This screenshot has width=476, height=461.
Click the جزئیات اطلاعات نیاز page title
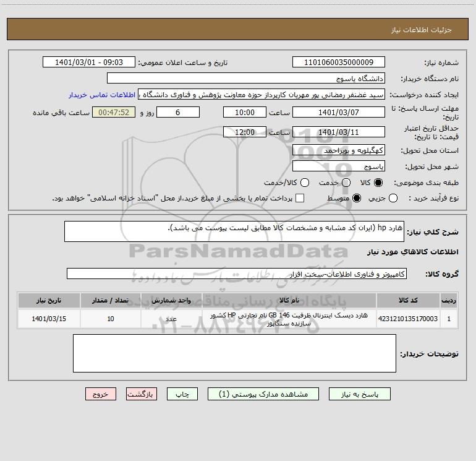coord(422,30)
